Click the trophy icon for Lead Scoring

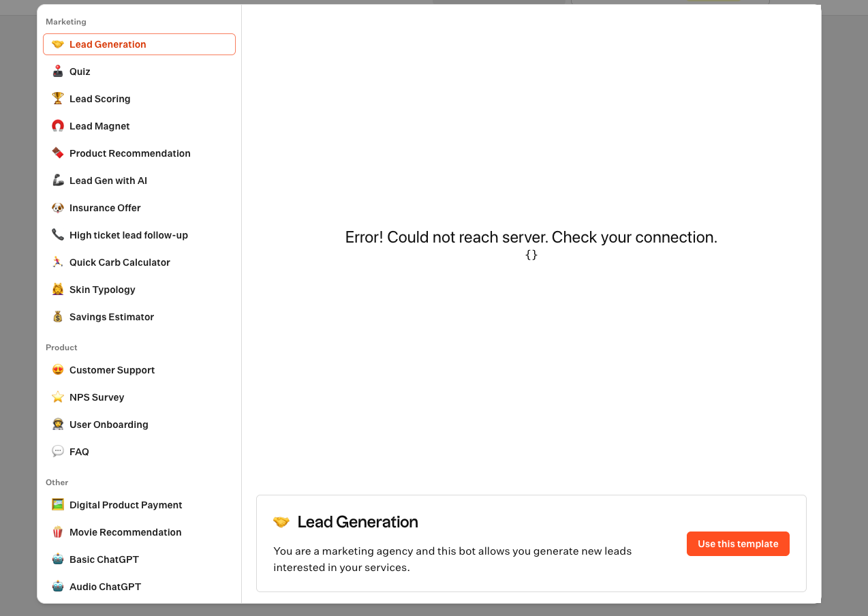pyautogui.click(x=58, y=99)
